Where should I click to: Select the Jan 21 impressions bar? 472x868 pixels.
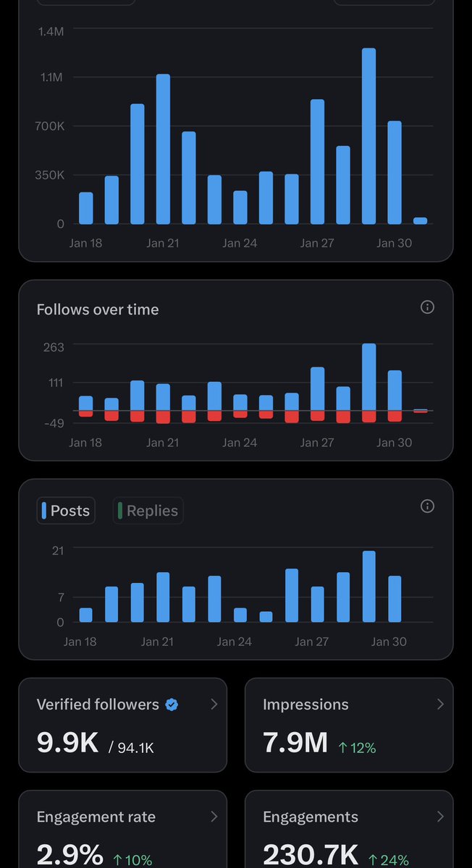[x=163, y=149]
